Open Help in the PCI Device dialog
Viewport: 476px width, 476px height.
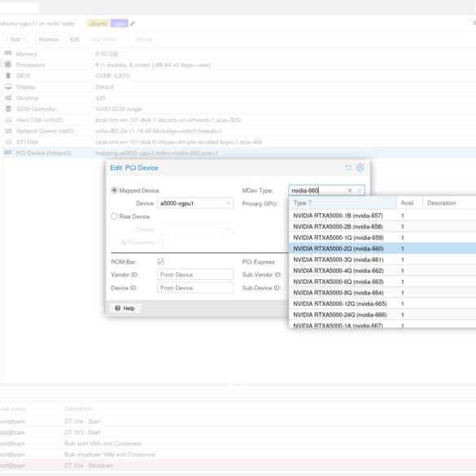(x=125, y=308)
